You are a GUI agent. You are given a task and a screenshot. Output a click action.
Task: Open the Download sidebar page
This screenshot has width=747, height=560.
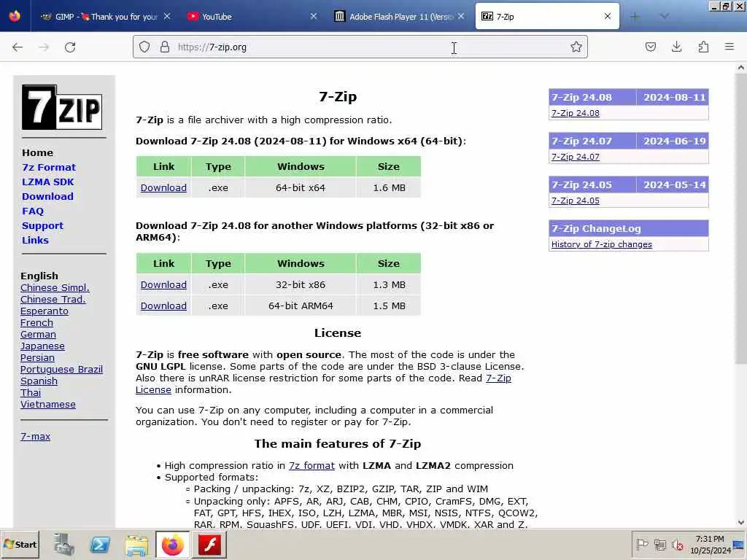(x=47, y=196)
